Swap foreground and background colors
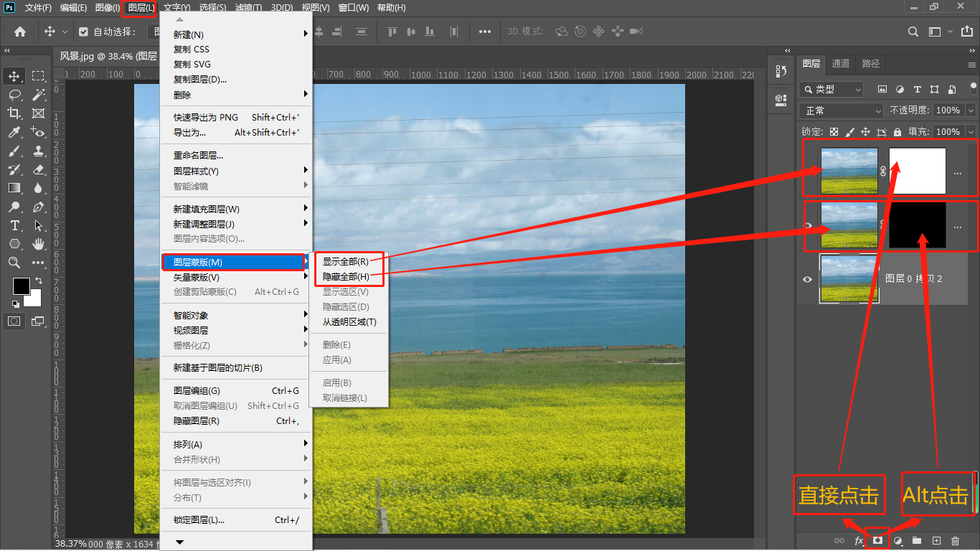 click(38, 281)
